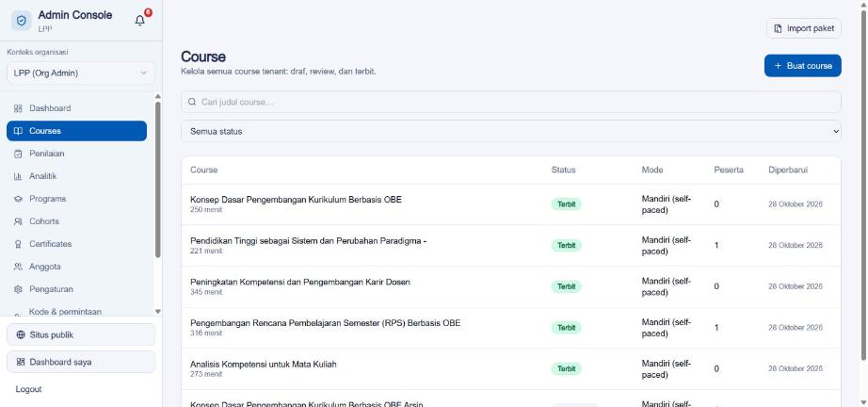Open the Semua status filter dropdown
Viewport: 868px width, 407px height.
(x=511, y=131)
